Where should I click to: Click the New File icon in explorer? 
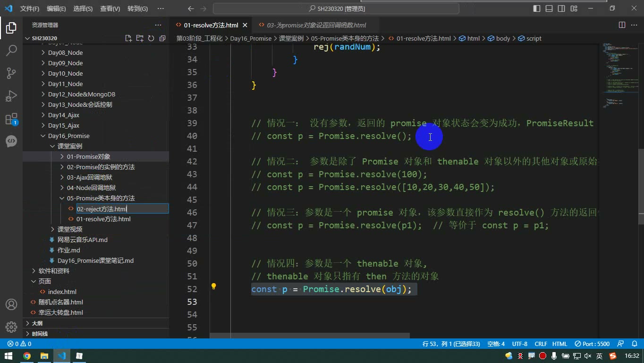pos(128,38)
